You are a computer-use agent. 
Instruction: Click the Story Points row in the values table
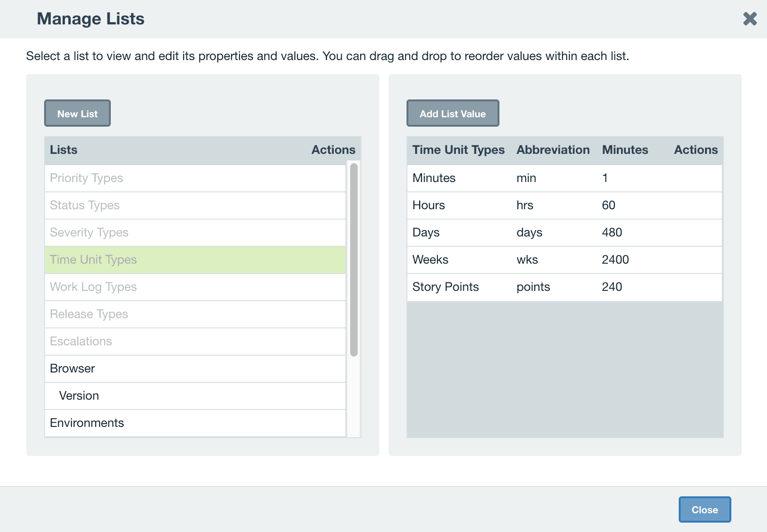coord(516,287)
